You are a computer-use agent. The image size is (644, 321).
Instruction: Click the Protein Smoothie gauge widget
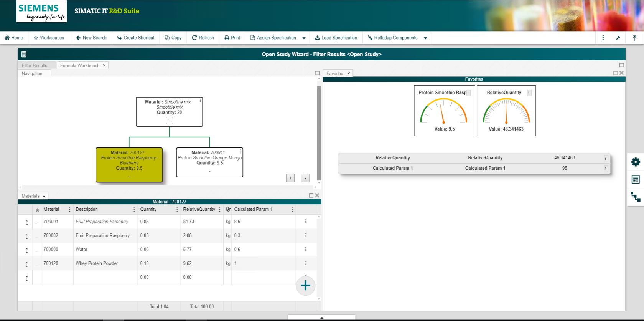click(x=445, y=111)
